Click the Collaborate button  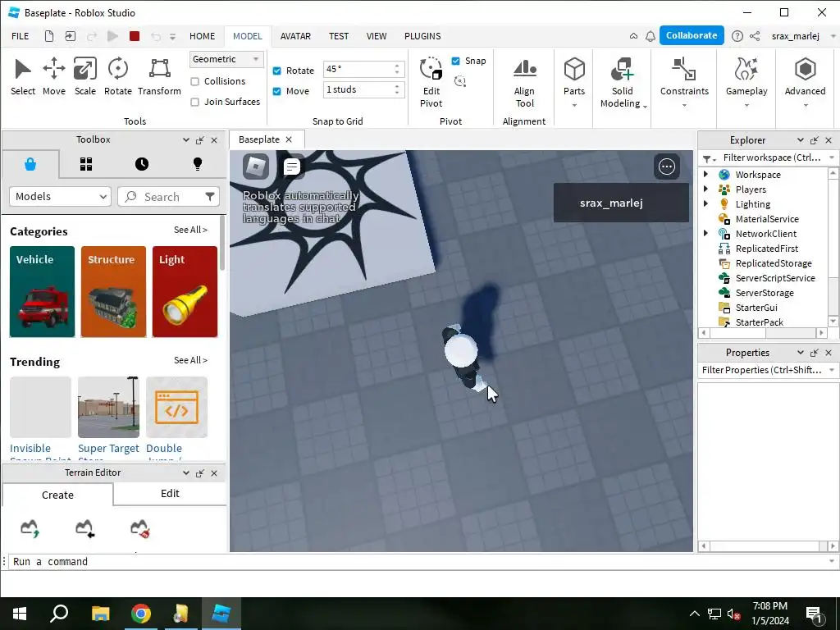coord(692,35)
